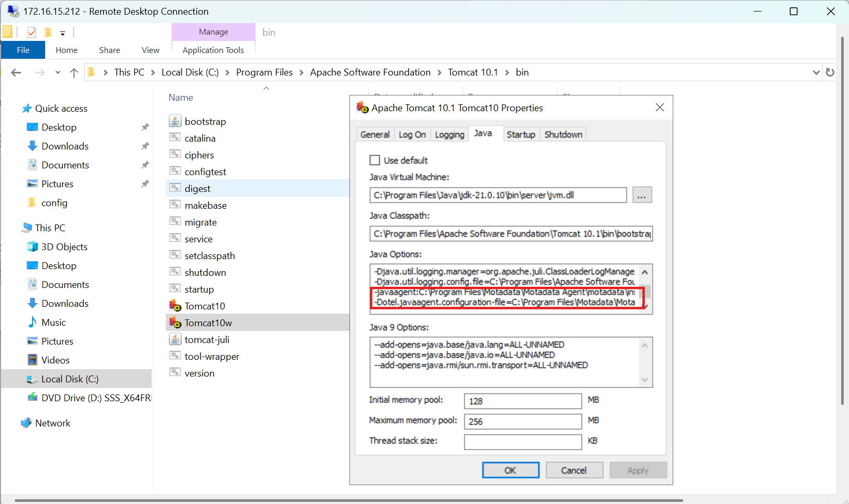
Task: Click the Java Options scrollbar up arrow
Action: tap(645, 272)
